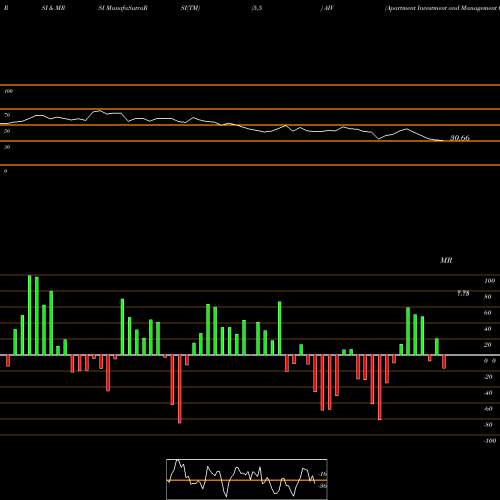Screen dimensions: 500x500
Task: Select the MR axis label -100
Action: coord(490,441)
